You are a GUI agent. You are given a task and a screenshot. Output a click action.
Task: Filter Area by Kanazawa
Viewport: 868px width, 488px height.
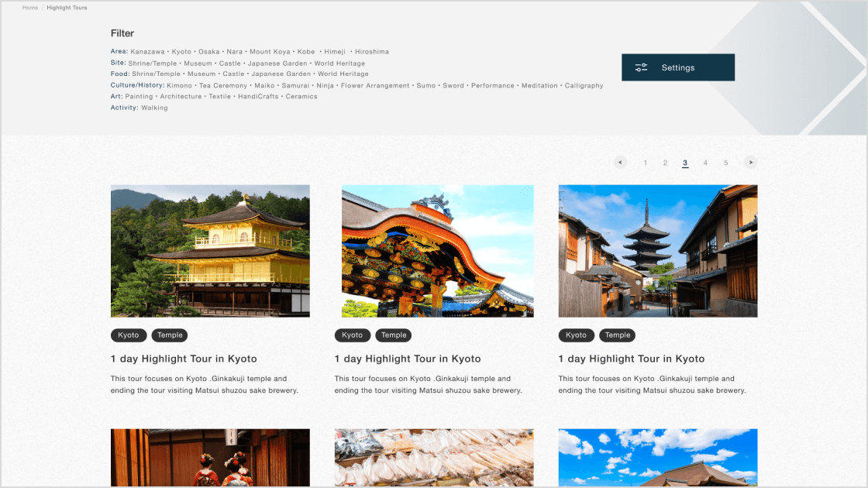(147, 51)
